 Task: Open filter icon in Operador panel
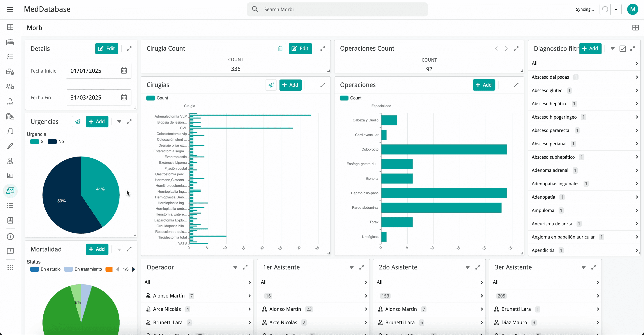[235, 267]
